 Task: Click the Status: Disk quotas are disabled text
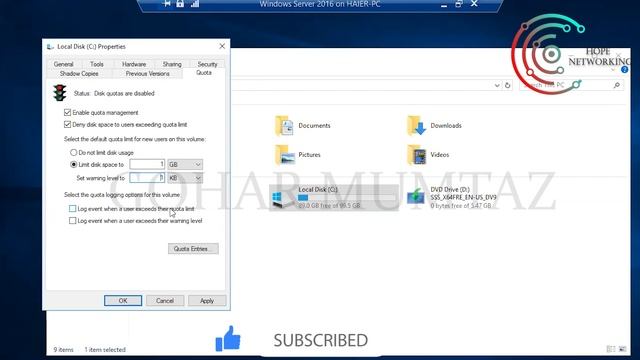[114, 93]
